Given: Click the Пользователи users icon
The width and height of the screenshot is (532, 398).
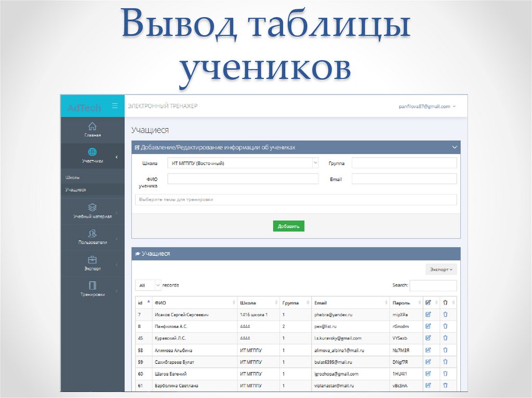Looking at the screenshot, I should click(x=92, y=233).
